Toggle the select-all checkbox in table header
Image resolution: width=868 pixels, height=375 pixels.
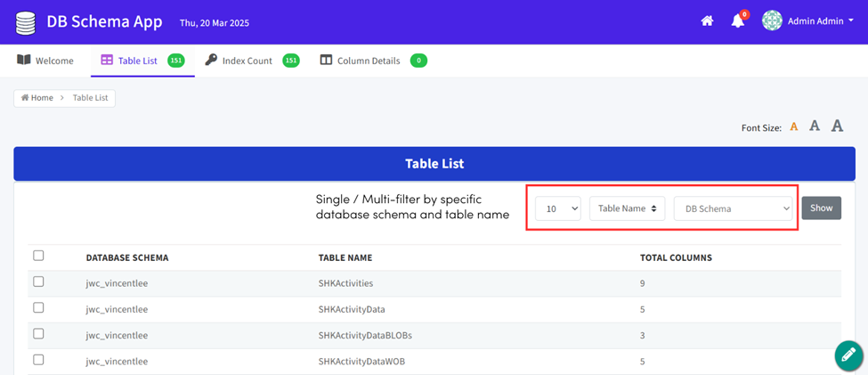pos(38,257)
